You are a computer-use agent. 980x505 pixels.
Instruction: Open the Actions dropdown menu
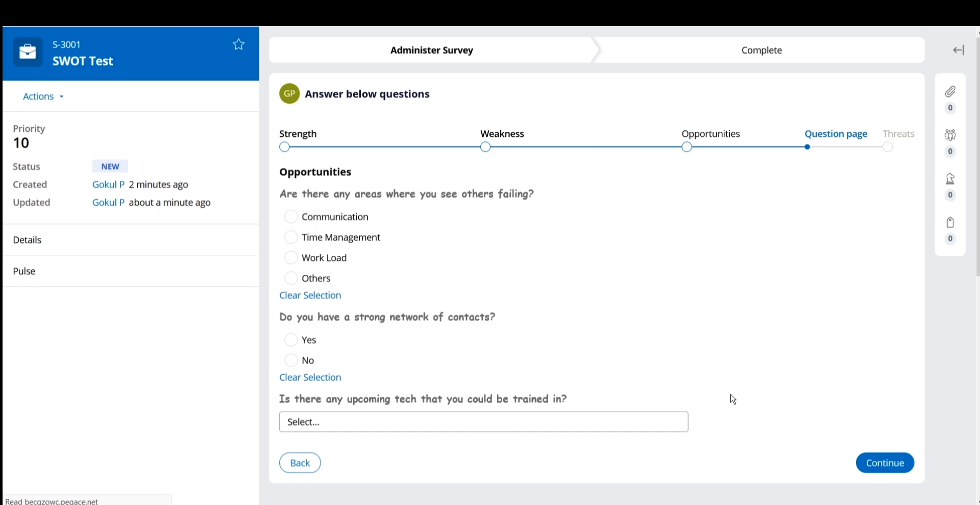coord(43,97)
